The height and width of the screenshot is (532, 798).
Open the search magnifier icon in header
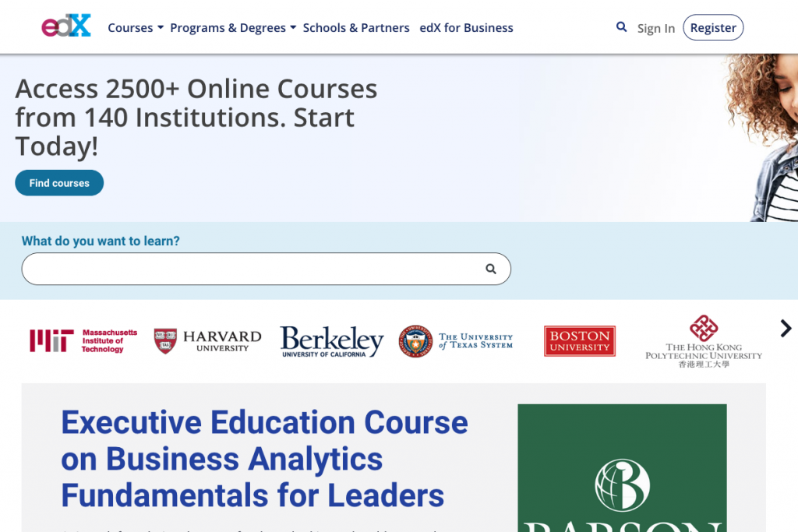click(x=621, y=27)
